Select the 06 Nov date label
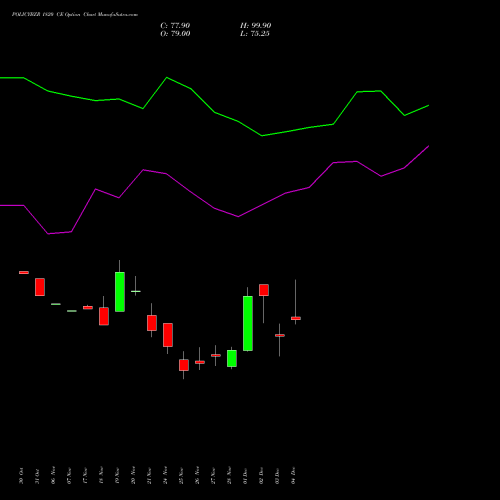This screenshot has width=500, height=500. tap(53, 476)
